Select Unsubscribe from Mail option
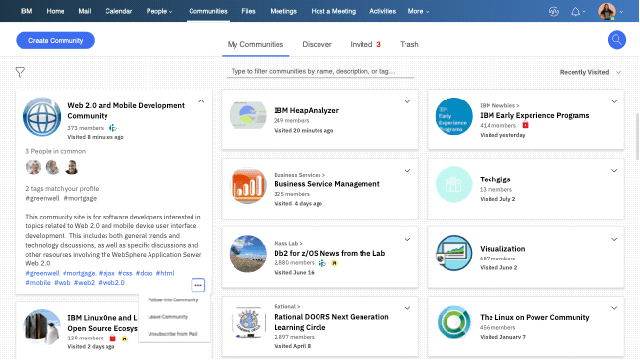 coord(173,334)
